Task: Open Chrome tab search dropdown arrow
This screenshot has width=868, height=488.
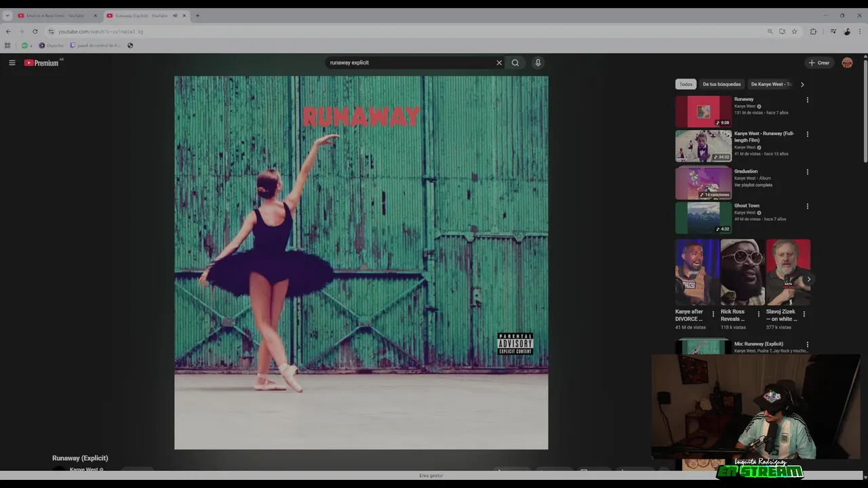Action: 7,16
